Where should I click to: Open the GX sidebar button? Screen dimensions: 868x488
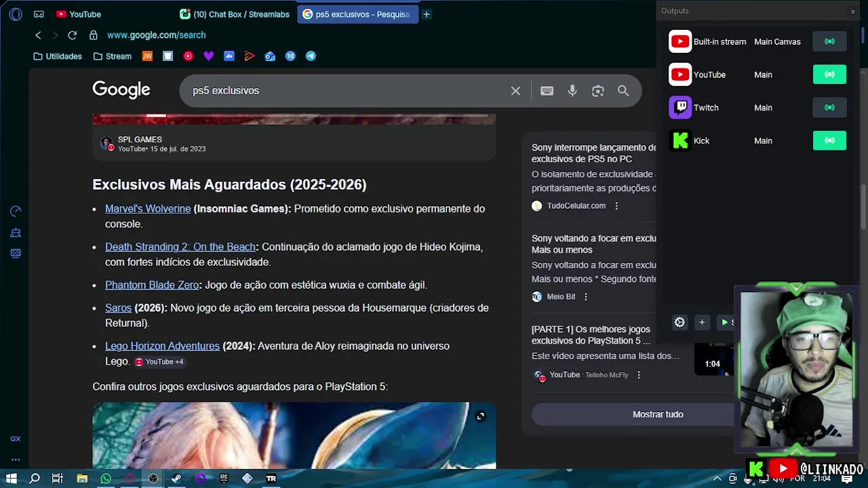point(16,439)
